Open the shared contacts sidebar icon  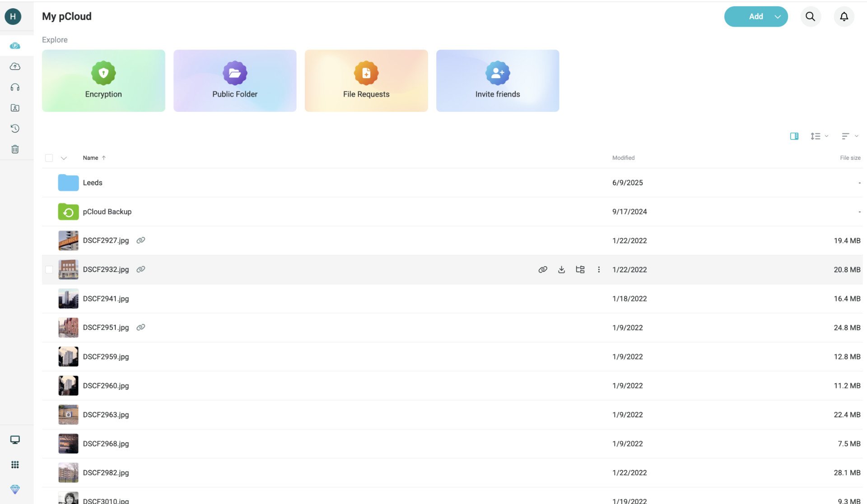15,108
